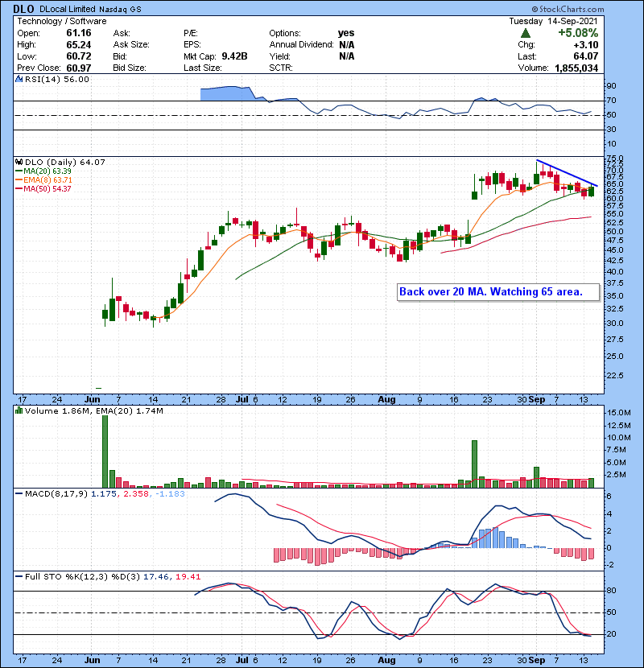Screen dimensions: 644x668
Task: Click the DLocal Limited company name
Action: 90,9
